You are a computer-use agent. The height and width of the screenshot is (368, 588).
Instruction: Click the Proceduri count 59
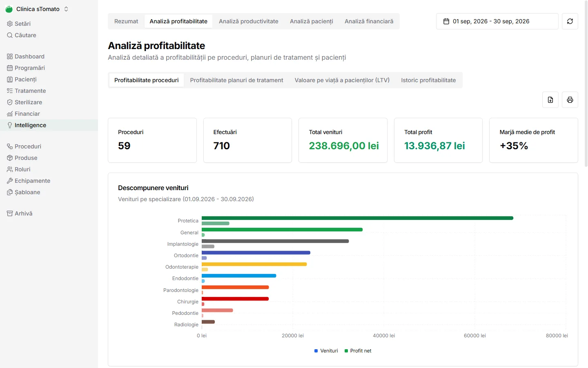pyautogui.click(x=124, y=146)
